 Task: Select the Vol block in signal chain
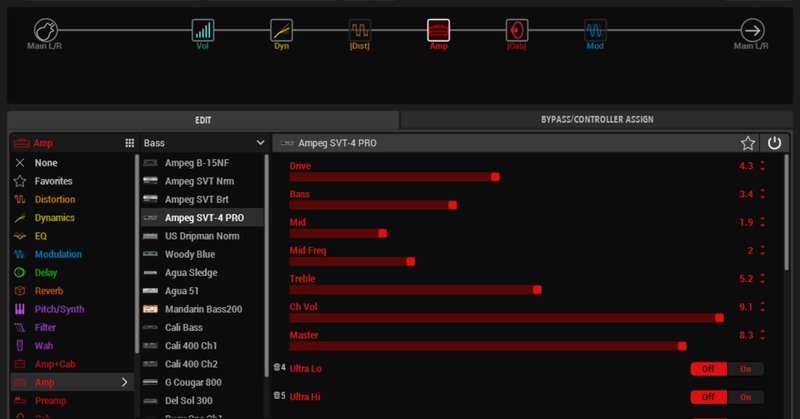point(203,31)
